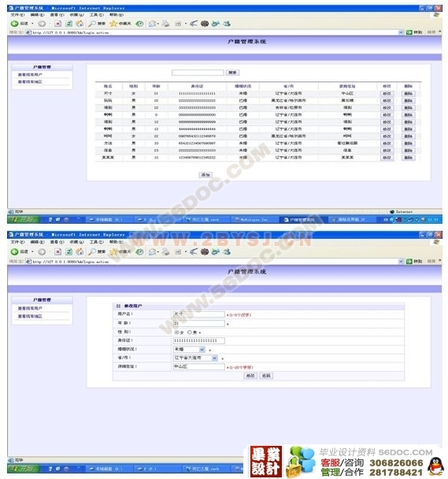Viewport: 448px width, 479px height.
Task: Select the 男 gender radio button
Action: point(190,332)
